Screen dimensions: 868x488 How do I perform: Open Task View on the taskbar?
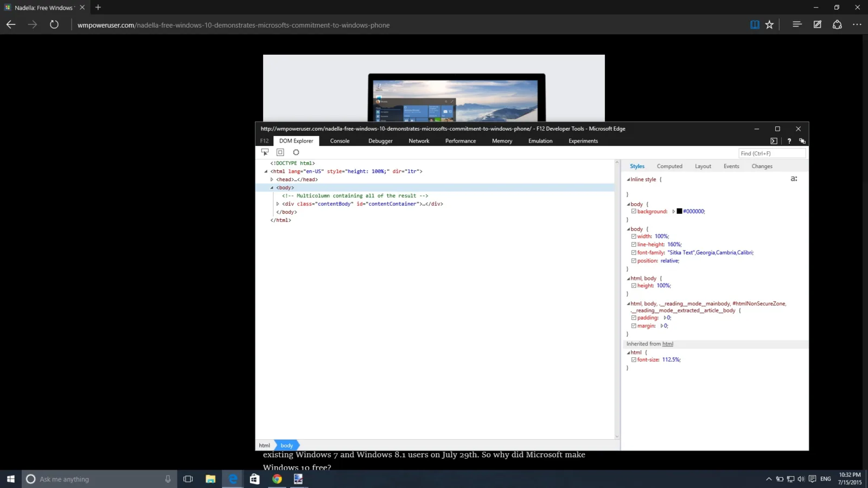pyautogui.click(x=188, y=479)
